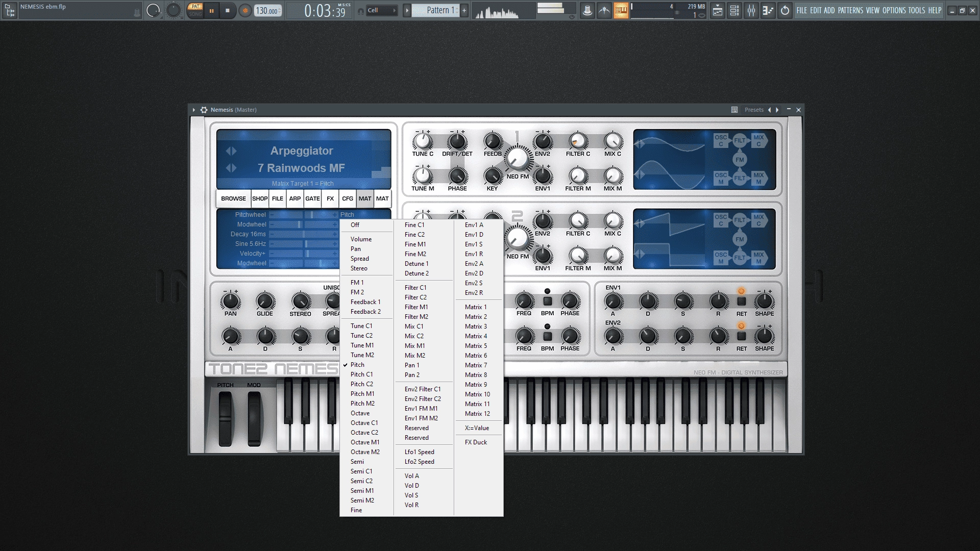980x551 pixels.
Task: Open the FX tab
Action: (330, 198)
